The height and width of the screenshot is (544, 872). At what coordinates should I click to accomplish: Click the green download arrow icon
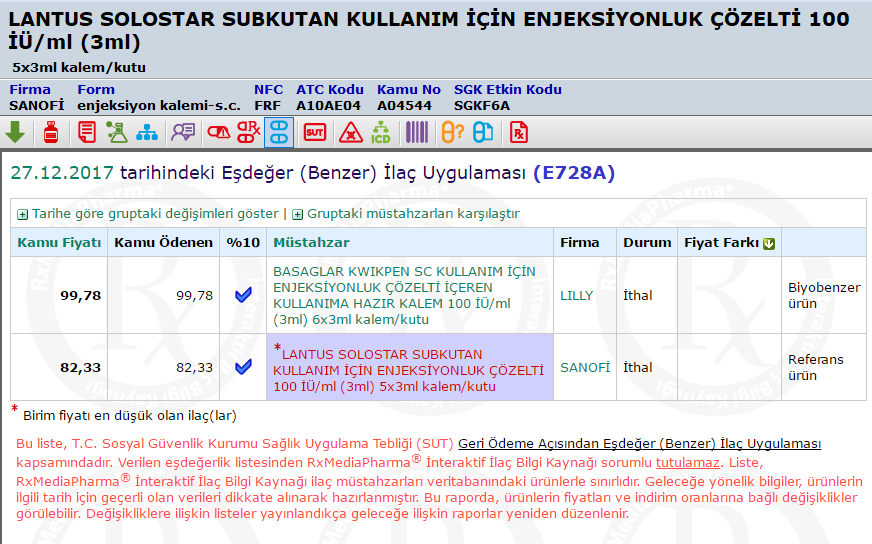[15, 132]
